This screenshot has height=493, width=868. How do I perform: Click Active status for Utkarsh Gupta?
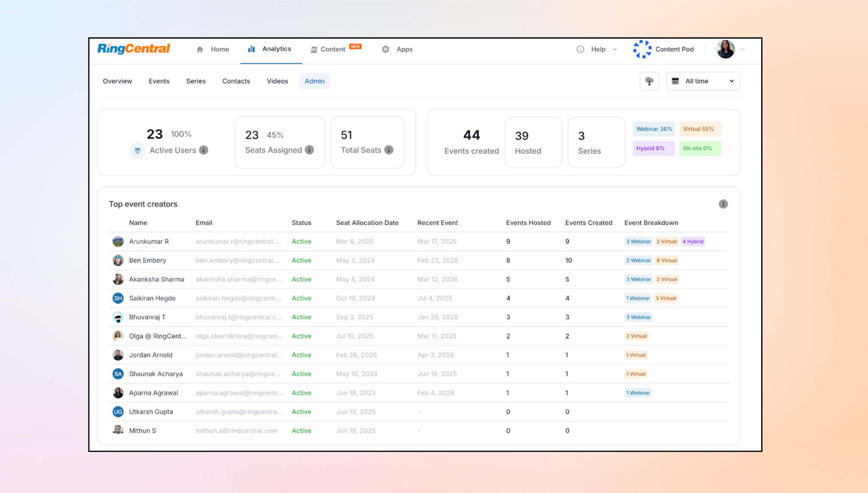[x=301, y=412]
